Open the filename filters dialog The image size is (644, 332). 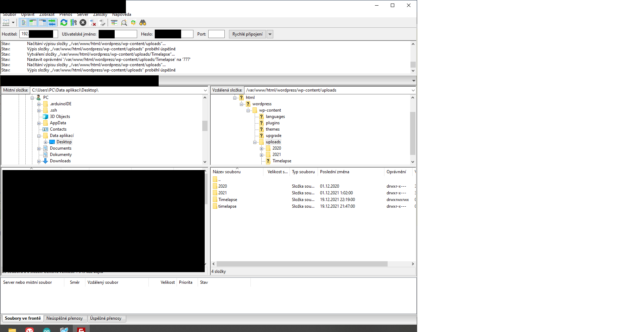[114, 23]
